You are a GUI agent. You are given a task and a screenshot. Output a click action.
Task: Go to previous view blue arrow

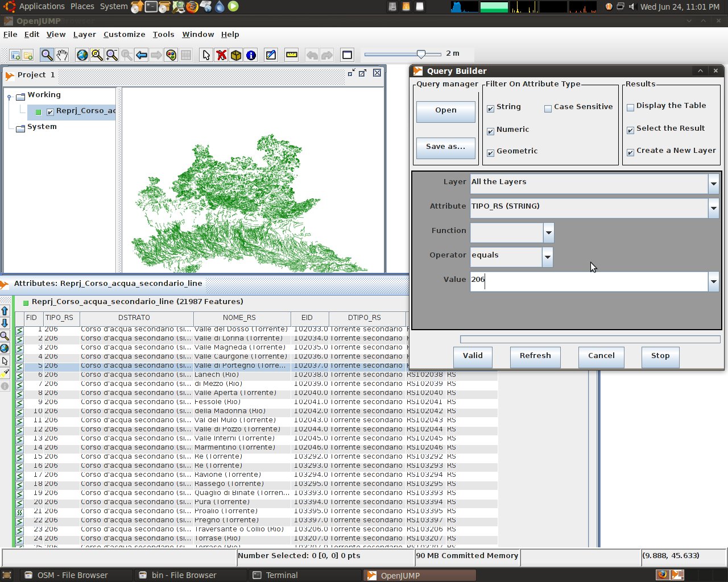142,55
